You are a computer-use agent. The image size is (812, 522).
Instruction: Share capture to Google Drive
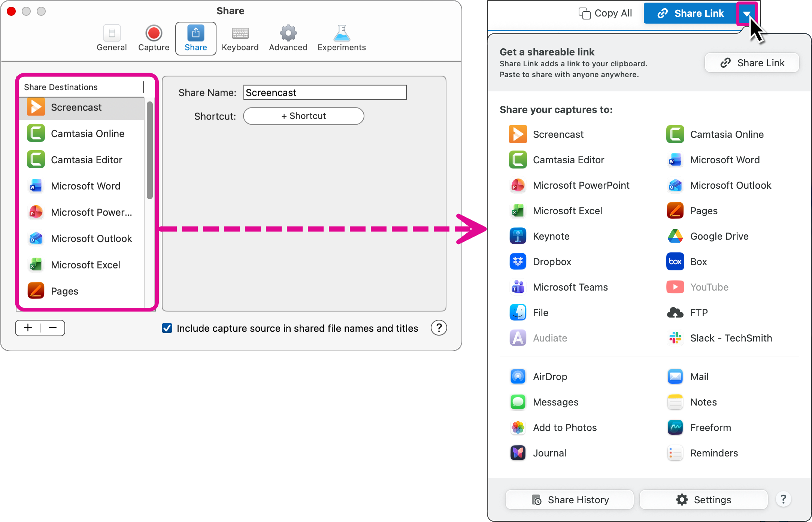tap(708, 236)
